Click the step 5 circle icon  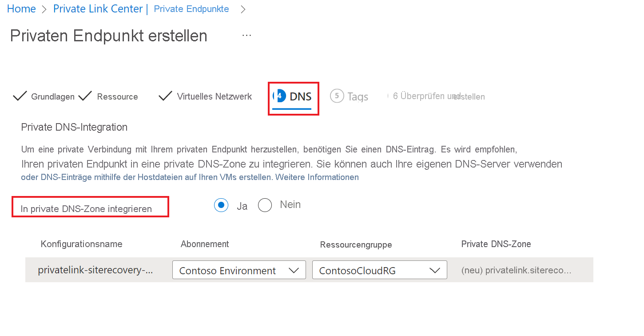pos(337,96)
